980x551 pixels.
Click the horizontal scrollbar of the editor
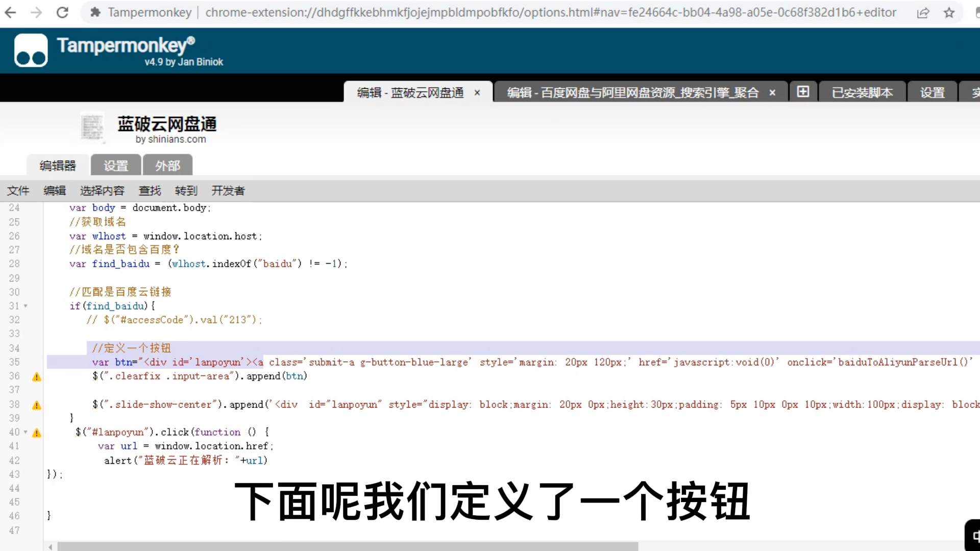(x=348, y=546)
